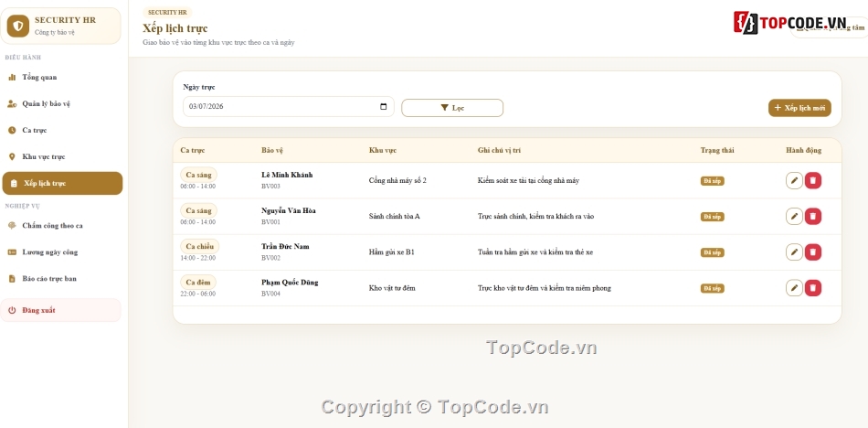Click the Đăng xuất logout button
Image resolution: width=868 pixels, height=428 pixels.
[61, 310]
